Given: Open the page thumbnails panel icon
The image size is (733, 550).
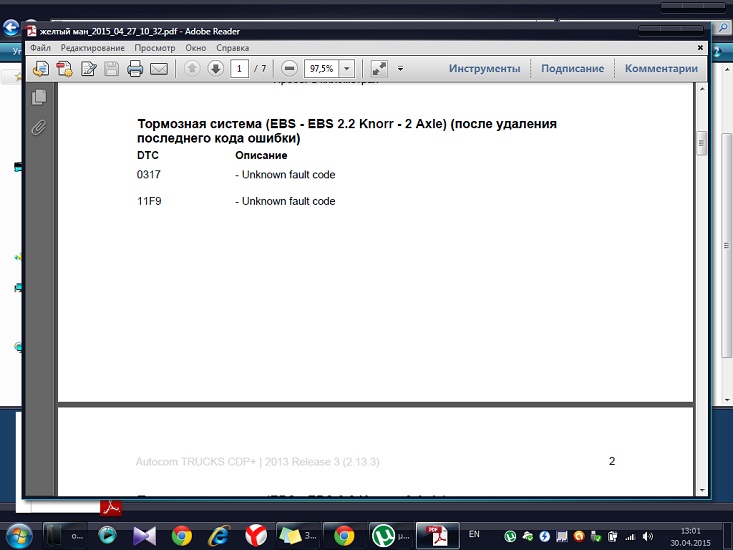Looking at the screenshot, I should point(39,97).
